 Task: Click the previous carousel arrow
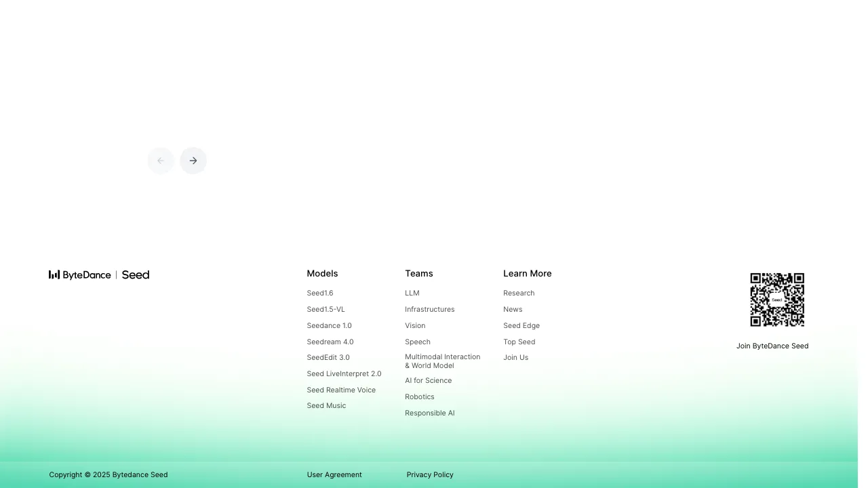pos(161,161)
